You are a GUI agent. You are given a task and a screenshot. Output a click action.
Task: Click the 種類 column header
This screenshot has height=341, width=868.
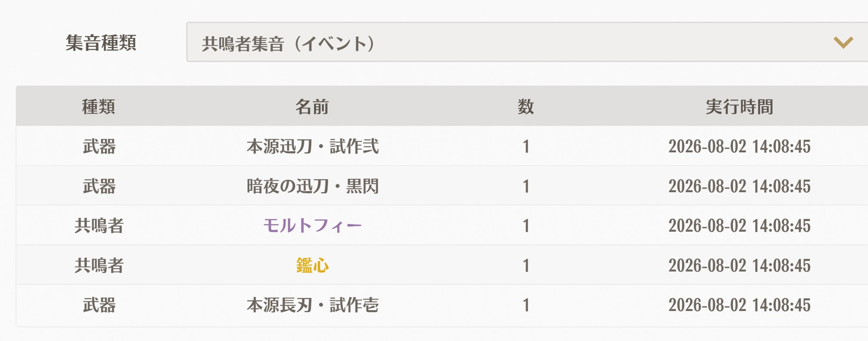pyautogui.click(x=98, y=106)
